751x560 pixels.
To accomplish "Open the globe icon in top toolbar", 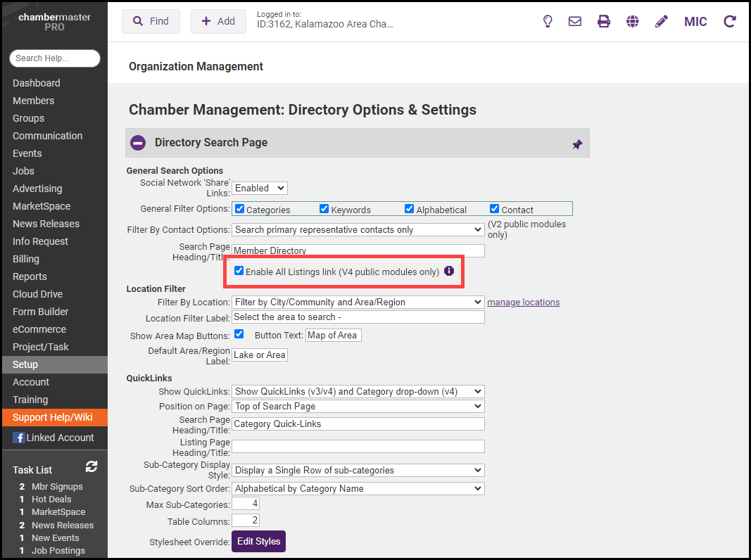I will pos(633,21).
